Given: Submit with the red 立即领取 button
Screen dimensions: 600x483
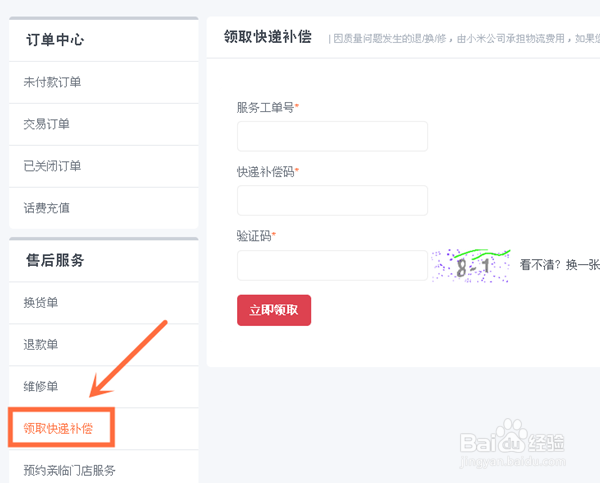Looking at the screenshot, I should [274, 310].
